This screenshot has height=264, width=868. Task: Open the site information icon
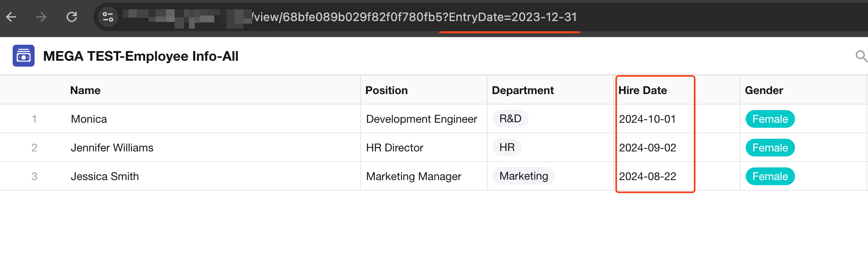(x=108, y=17)
